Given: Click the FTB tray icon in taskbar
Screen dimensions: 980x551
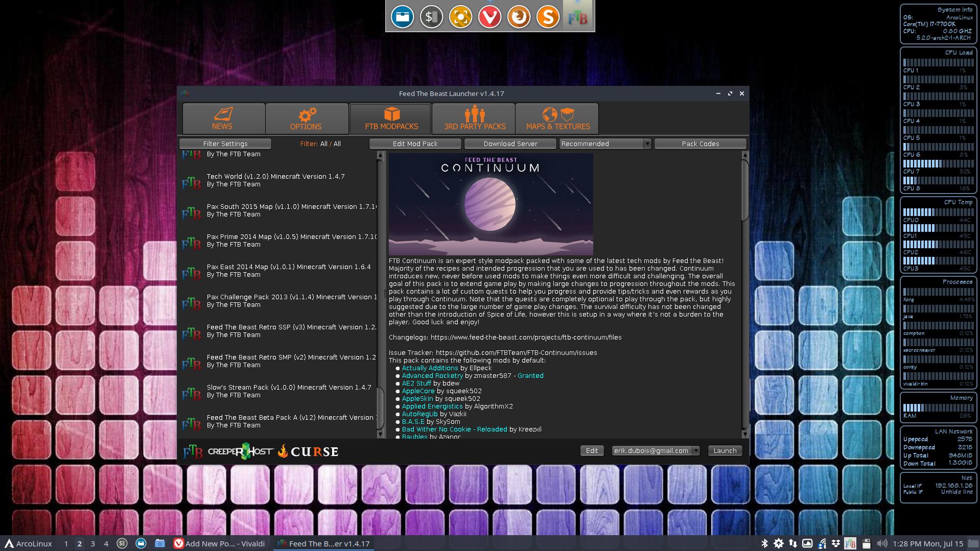Looking at the screenshot, I should pyautogui.click(x=850, y=543).
